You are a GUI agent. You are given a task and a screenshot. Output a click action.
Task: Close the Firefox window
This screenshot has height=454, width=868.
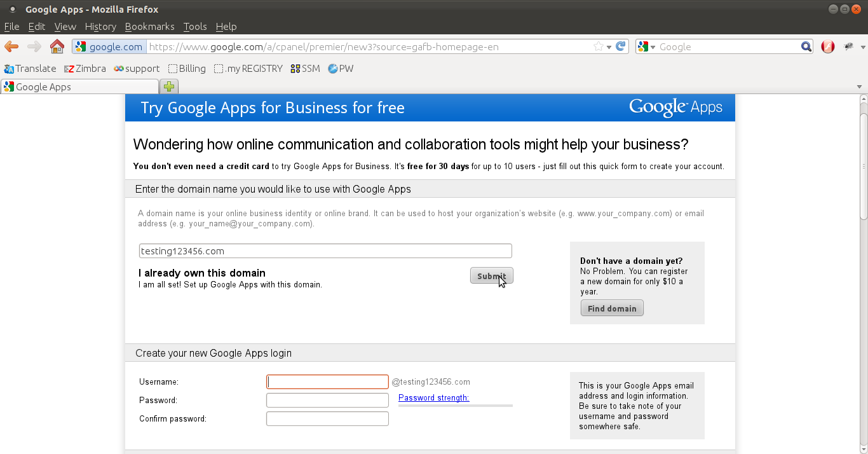(x=856, y=9)
